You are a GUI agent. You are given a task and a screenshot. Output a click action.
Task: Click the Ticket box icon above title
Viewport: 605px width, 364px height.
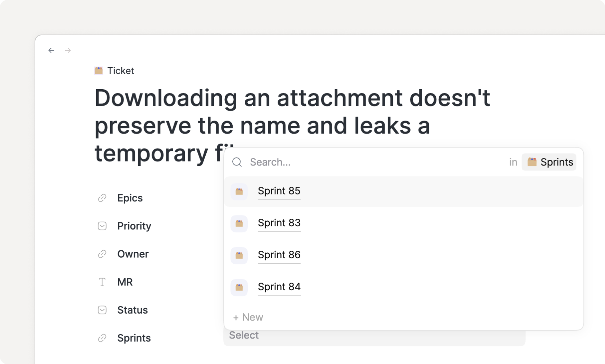pos(99,70)
